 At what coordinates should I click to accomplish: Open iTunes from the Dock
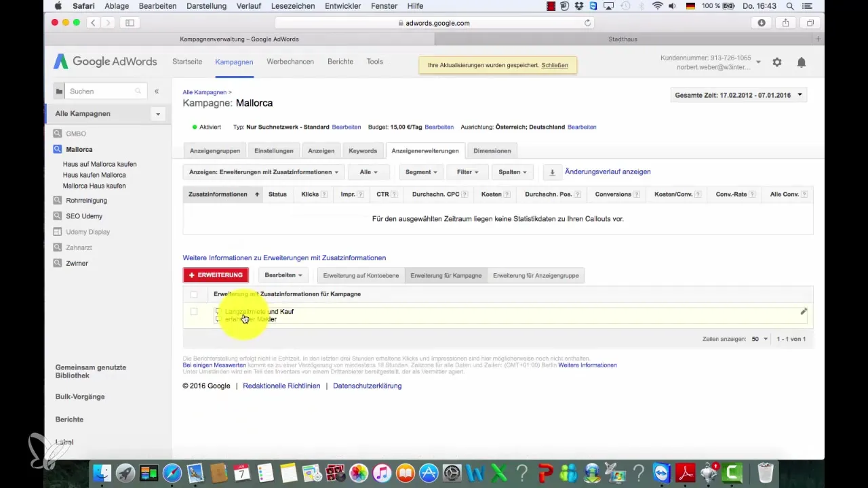(382, 472)
